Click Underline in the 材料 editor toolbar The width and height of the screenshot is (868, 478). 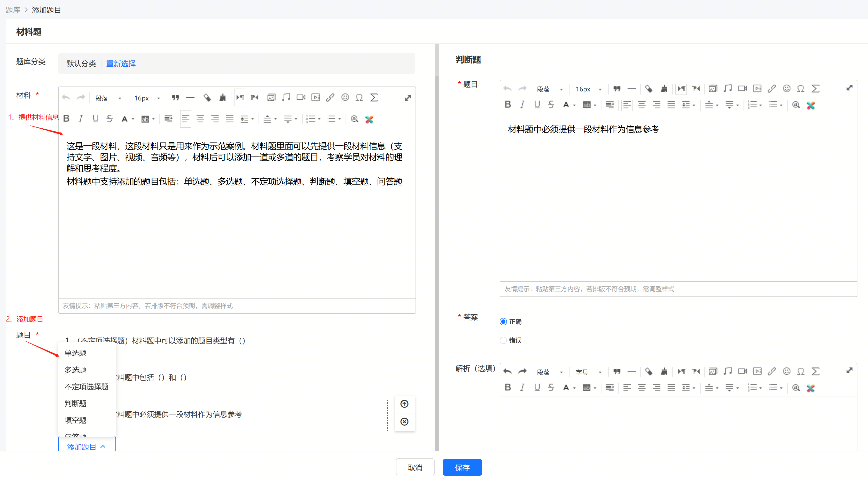(x=95, y=119)
